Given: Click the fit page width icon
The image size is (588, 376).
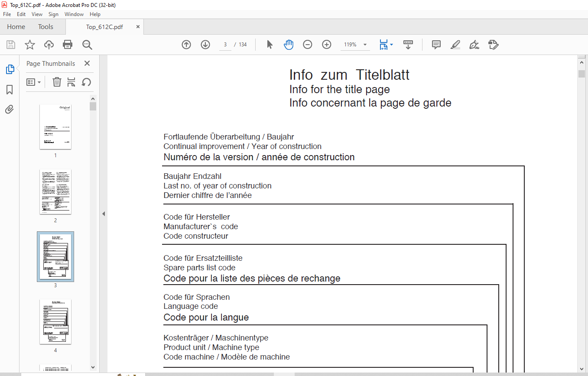Looking at the screenshot, I should [x=383, y=45].
